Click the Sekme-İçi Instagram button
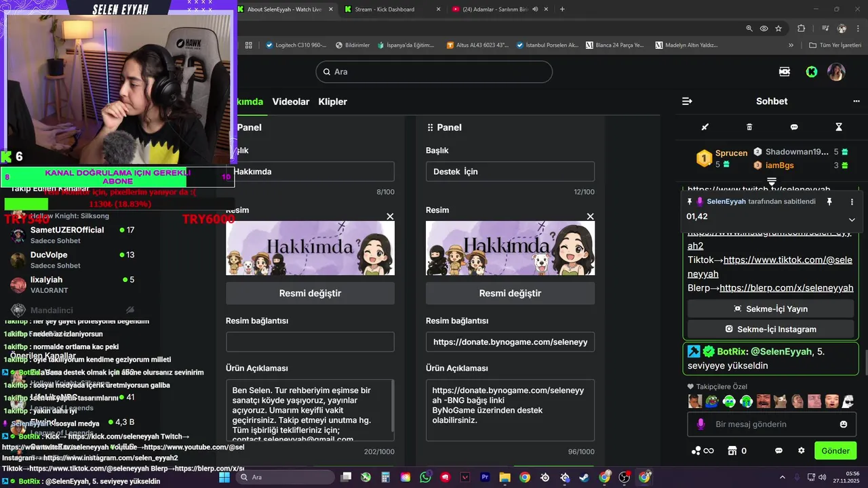This screenshot has height=488, width=868. (x=770, y=329)
